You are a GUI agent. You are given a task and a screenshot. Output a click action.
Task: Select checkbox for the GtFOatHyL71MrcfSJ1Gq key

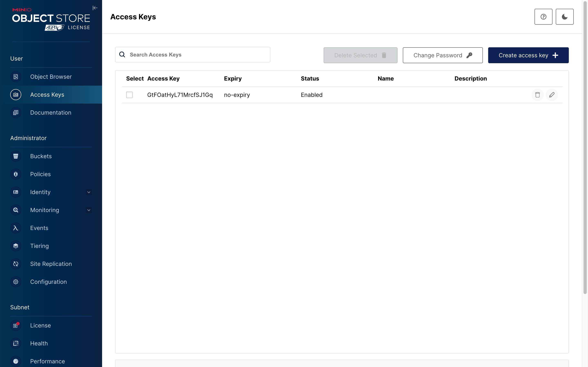[129, 95]
